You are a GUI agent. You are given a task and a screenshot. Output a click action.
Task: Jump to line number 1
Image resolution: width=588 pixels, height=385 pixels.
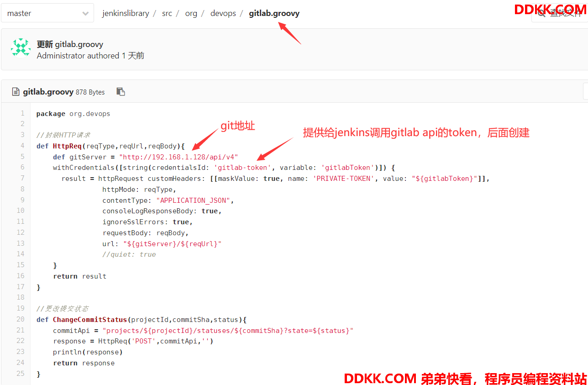tap(22, 113)
